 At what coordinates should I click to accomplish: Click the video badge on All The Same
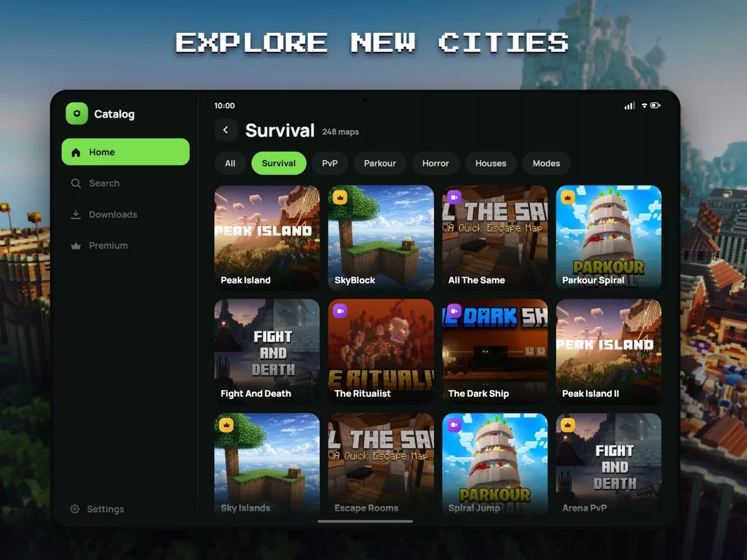(x=454, y=197)
